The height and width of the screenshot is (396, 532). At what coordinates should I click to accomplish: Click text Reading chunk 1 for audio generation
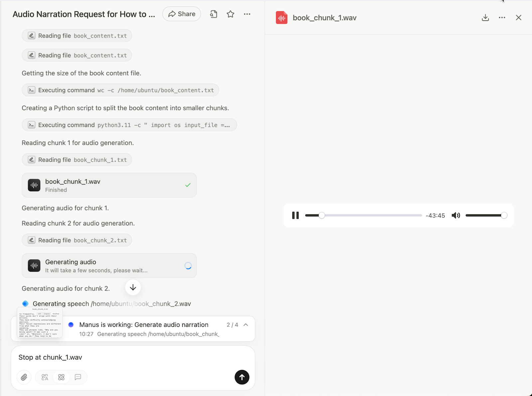78,143
